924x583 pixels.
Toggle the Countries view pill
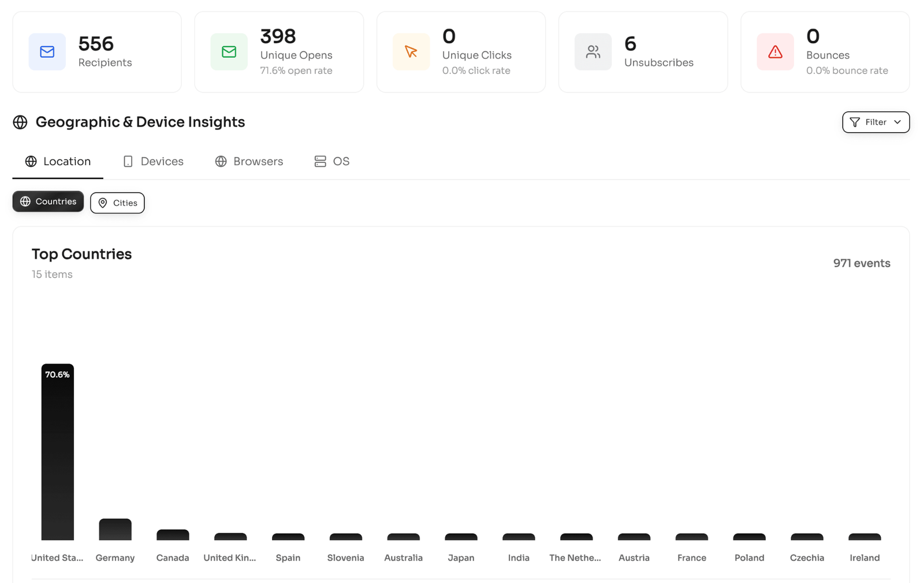pos(48,201)
